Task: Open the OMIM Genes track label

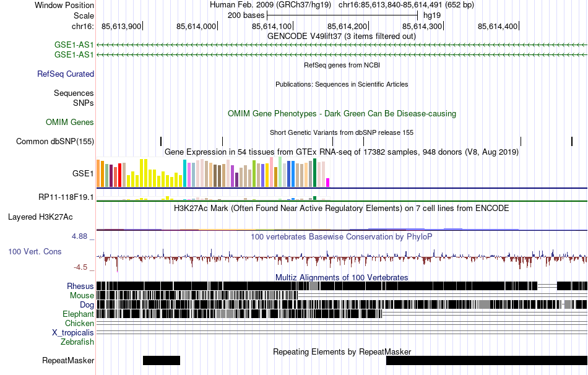Action: click(x=70, y=123)
